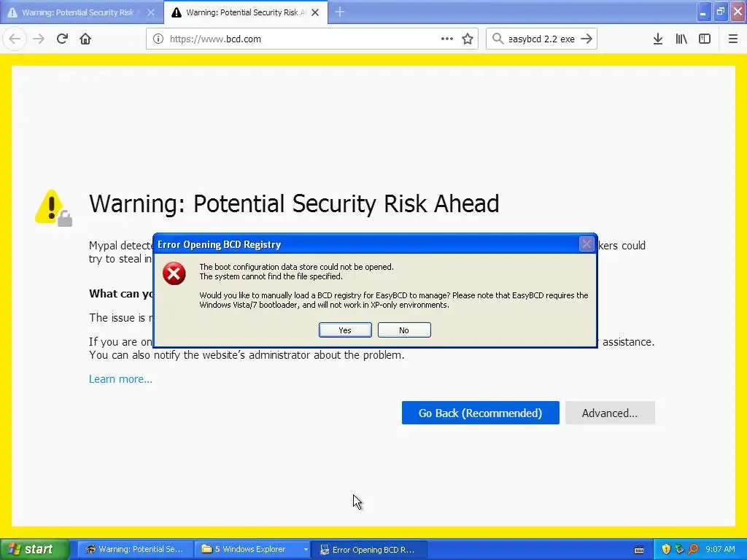747x560 pixels.
Task: Close the first inactive Warning tab
Action: point(150,12)
